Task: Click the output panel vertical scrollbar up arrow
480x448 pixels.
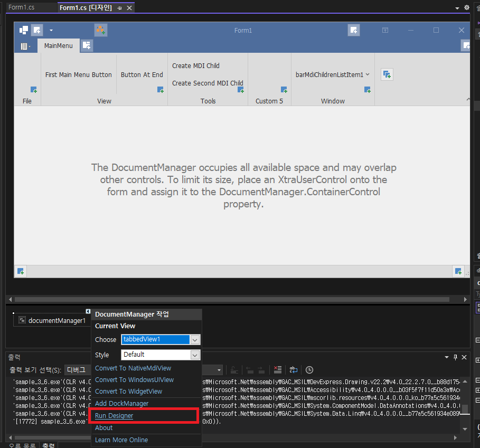Action: (465, 382)
